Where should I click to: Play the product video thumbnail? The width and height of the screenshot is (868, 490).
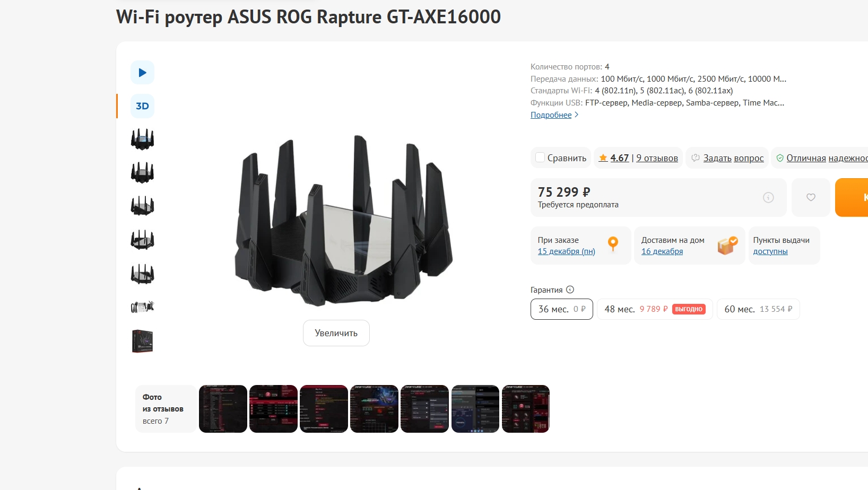[142, 73]
